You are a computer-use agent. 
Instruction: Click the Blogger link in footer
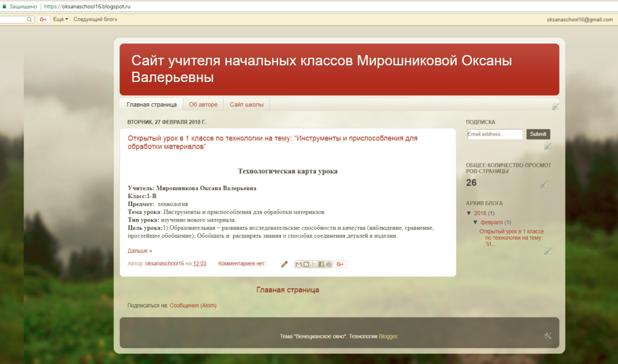[388, 336]
